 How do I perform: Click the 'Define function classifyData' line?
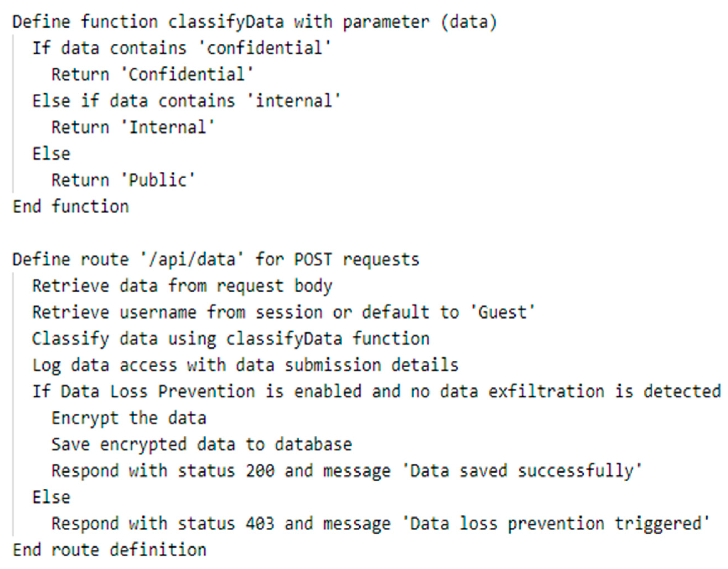(x=255, y=22)
